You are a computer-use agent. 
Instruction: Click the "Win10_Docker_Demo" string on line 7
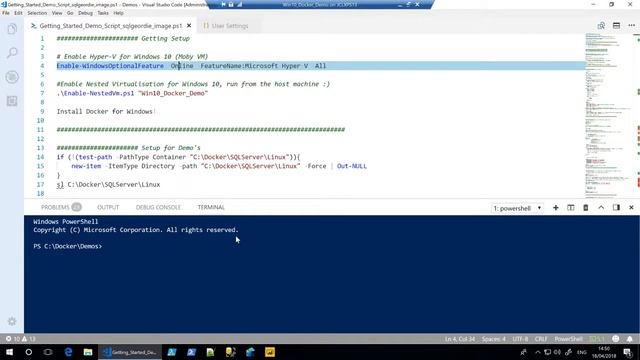tap(173, 93)
